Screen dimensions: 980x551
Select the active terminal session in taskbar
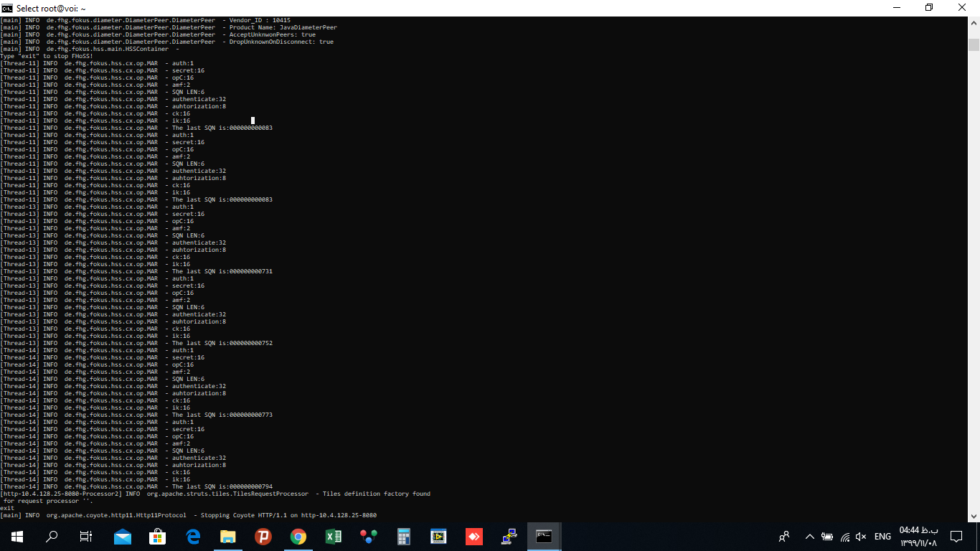tap(543, 536)
